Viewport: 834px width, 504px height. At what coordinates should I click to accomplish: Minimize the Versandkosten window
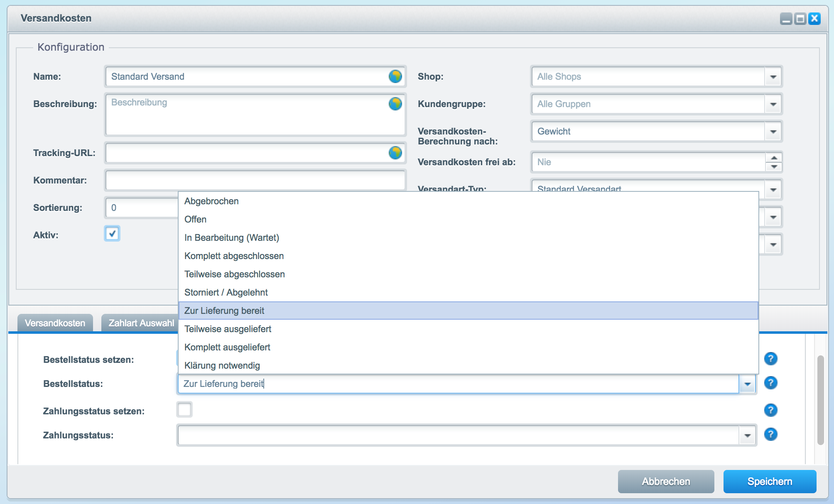point(786,19)
